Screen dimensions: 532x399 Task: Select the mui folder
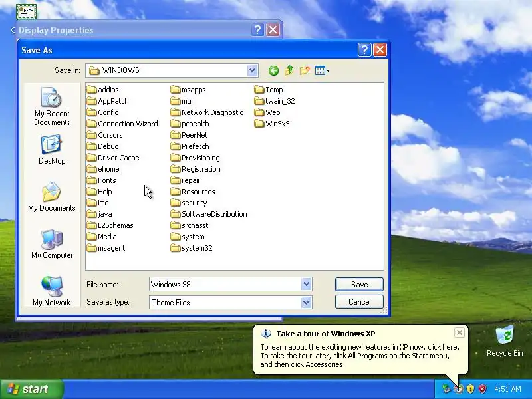tap(182, 101)
